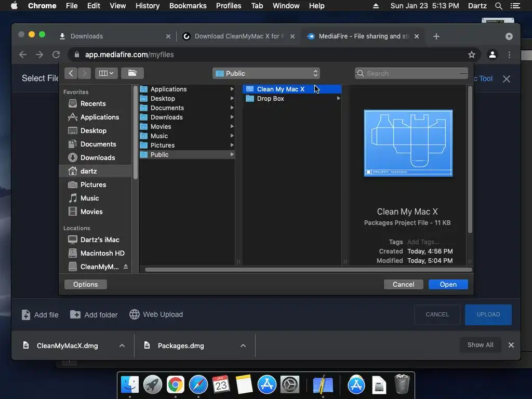Open Finder from the Dock
This screenshot has width=532, height=399.
tap(130, 385)
